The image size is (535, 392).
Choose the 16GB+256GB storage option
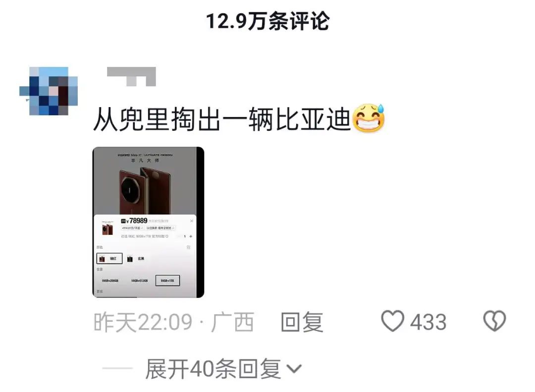click(x=110, y=280)
